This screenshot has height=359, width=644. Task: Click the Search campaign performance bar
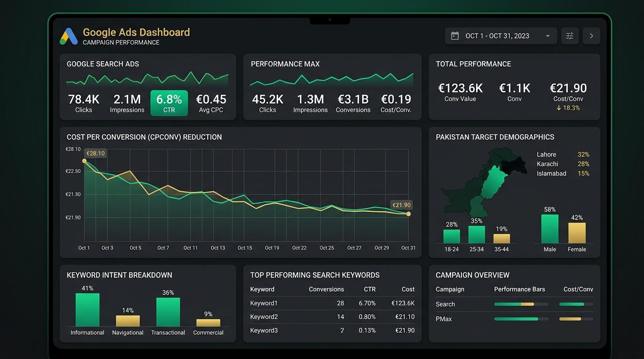521,304
